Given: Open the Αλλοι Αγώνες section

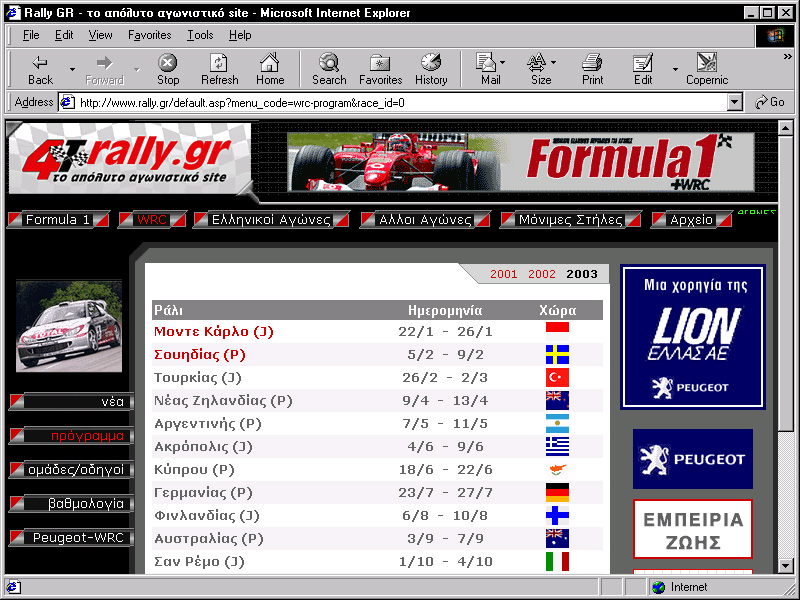Looking at the screenshot, I should point(425,220).
